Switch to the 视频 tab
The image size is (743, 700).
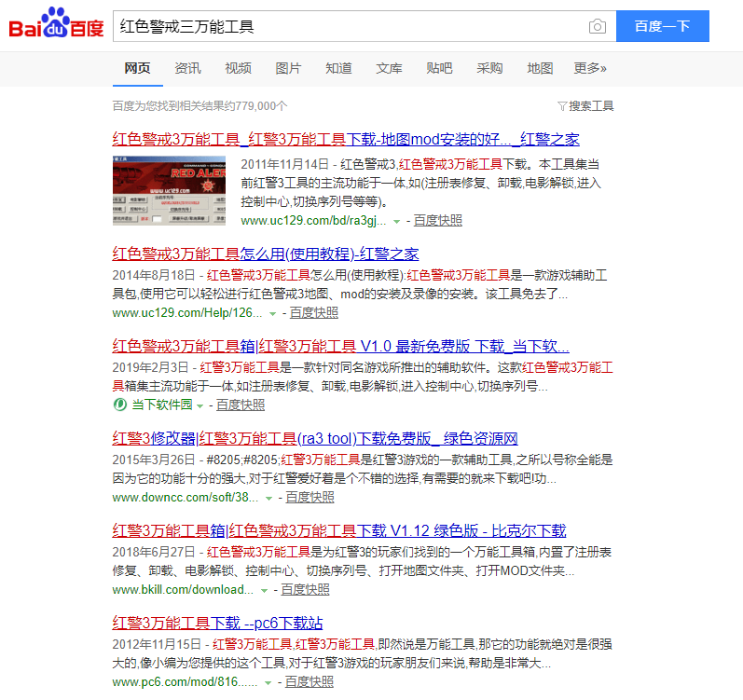point(238,68)
